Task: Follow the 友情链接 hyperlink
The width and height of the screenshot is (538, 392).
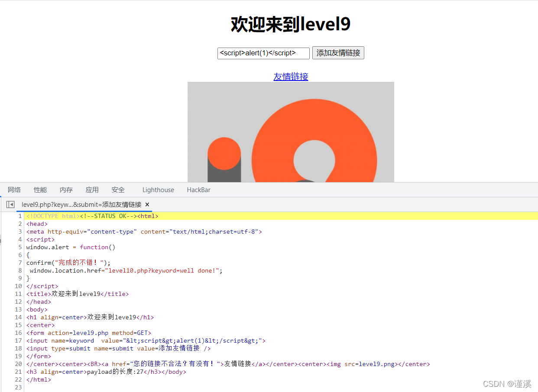Action: pos(291,77)
